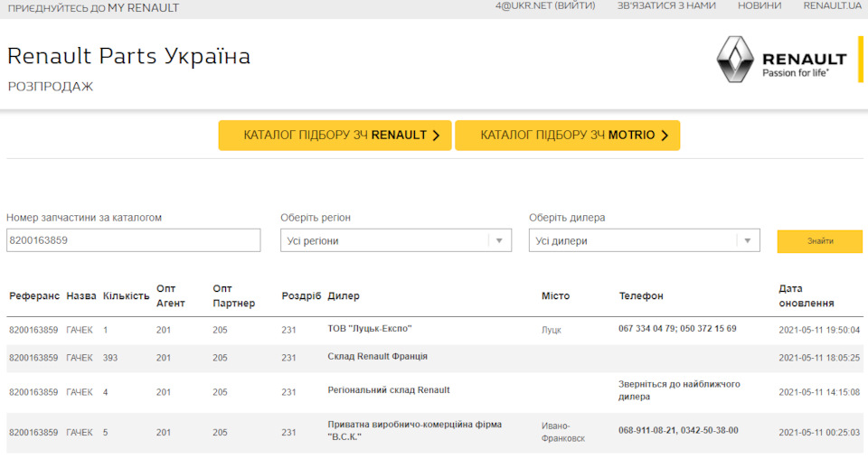Image resolution: width=868 pixels, height=459 pixels.
Task: Click ГАЧЕК name in Регіональний склад row
Action: tap(80, 392)
